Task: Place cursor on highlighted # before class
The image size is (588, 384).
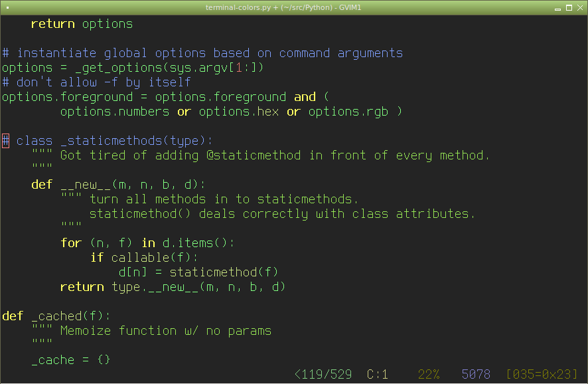Action: click(x=5, y=141)
